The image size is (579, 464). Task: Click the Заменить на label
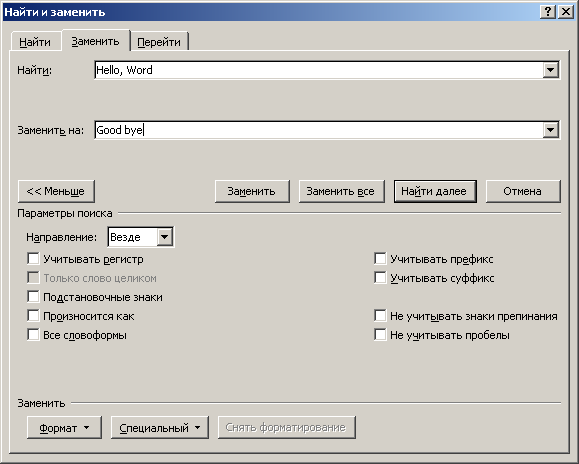pos(51,130)
